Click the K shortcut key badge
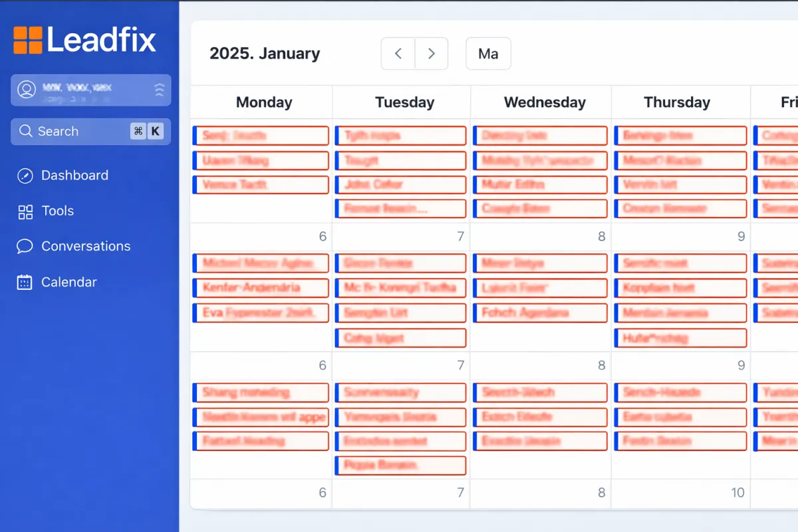 (x=156, y=131)
